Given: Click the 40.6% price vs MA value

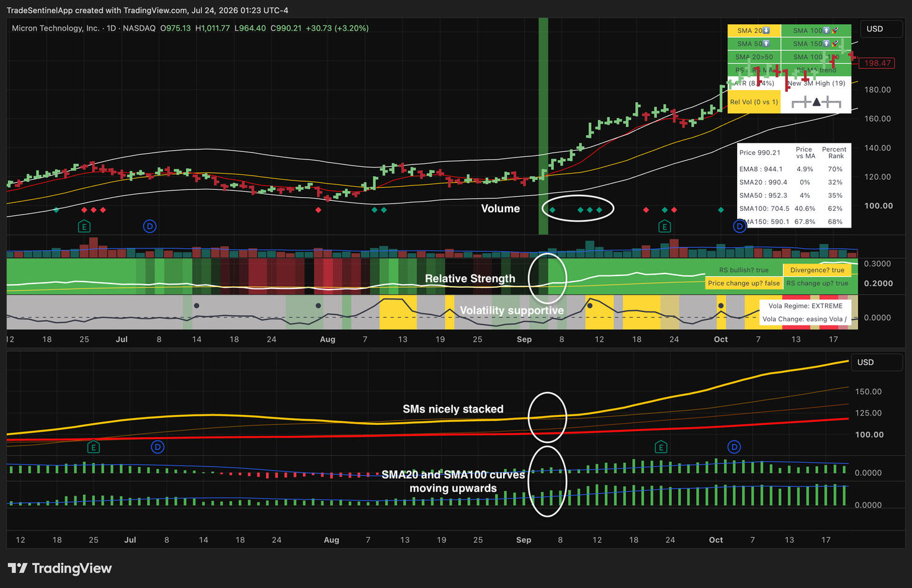Looking at the screenshot, I should [805, 208].
